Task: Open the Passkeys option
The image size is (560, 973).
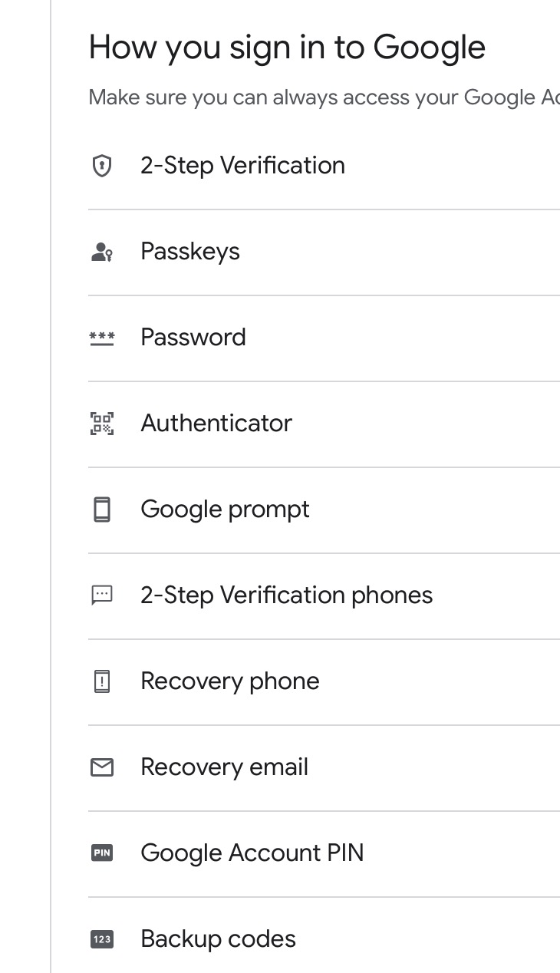Action: (x=324, y=252)
